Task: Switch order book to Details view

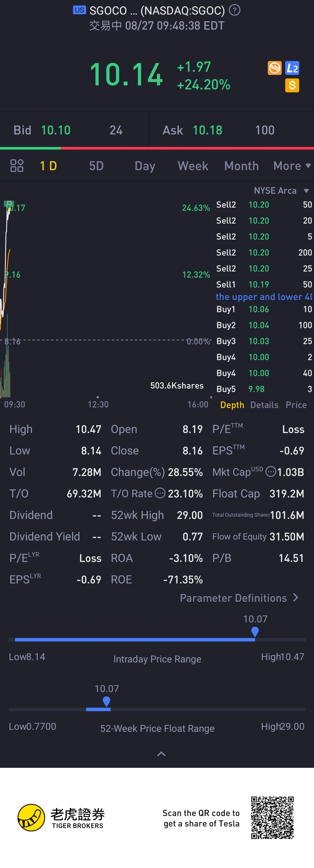Action: (x=264, y=405)
